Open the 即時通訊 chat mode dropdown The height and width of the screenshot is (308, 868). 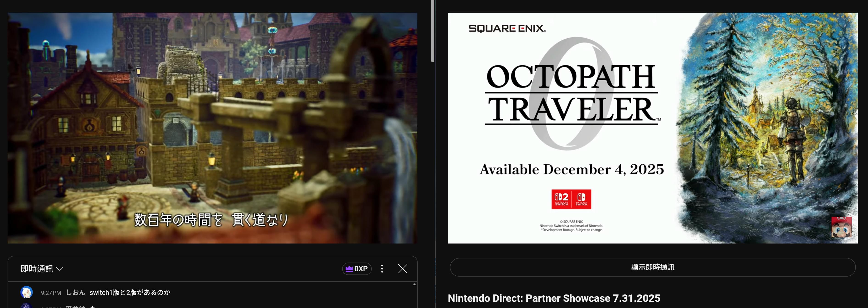[42, 269]
